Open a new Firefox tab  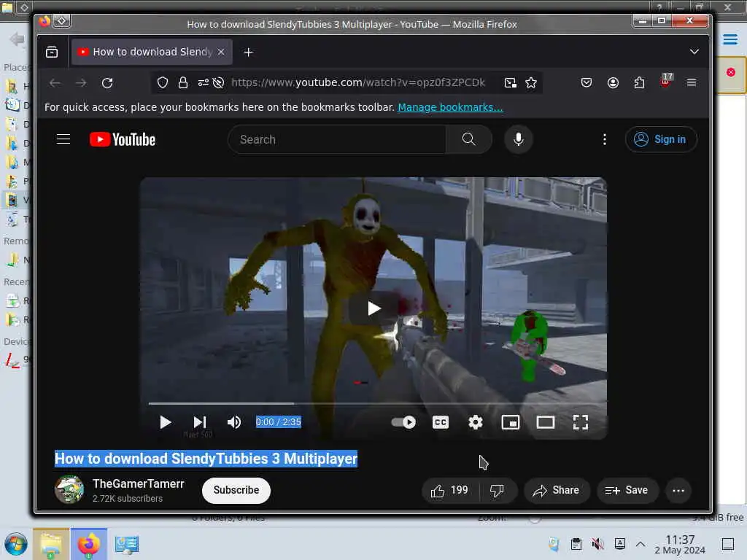coord(248,52)
